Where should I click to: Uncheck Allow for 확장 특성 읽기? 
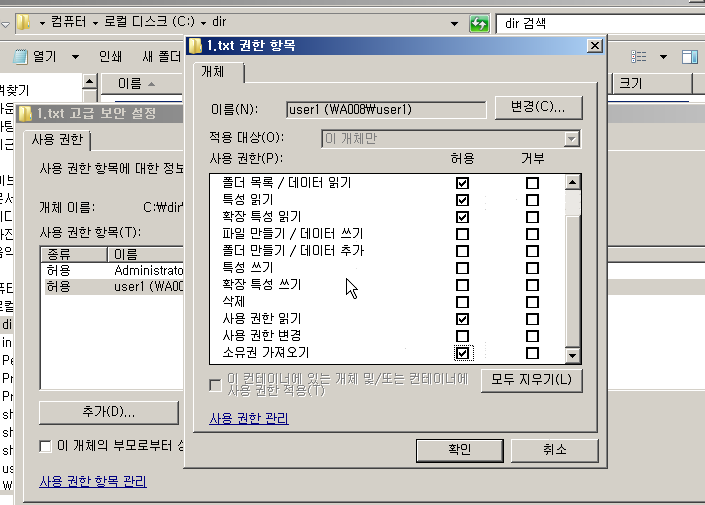click(462, 217)
